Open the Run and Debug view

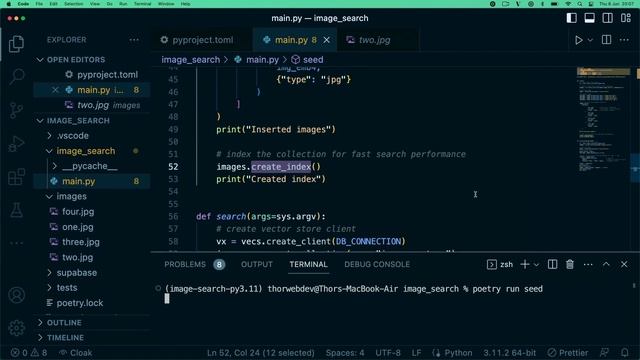coord(16,144)
